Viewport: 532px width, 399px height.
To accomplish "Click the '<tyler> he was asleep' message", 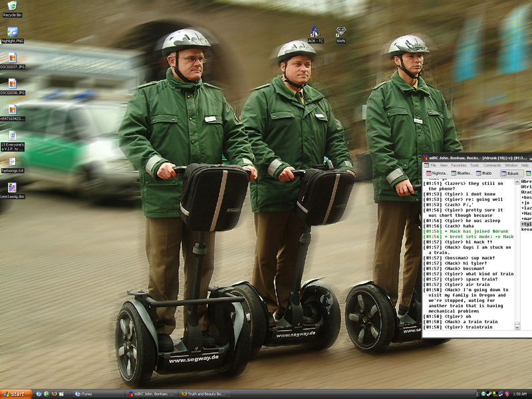I will point(462,221).
